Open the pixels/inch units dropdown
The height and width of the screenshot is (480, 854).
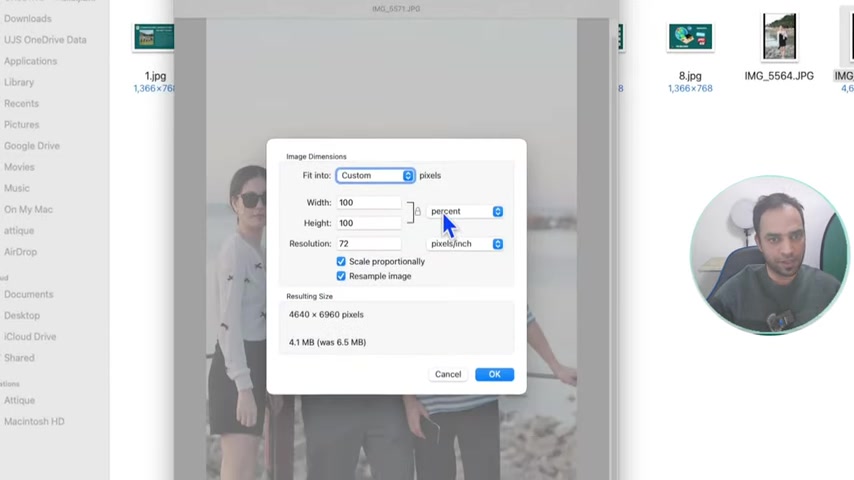pyautogui.click(x=465, y=244)
